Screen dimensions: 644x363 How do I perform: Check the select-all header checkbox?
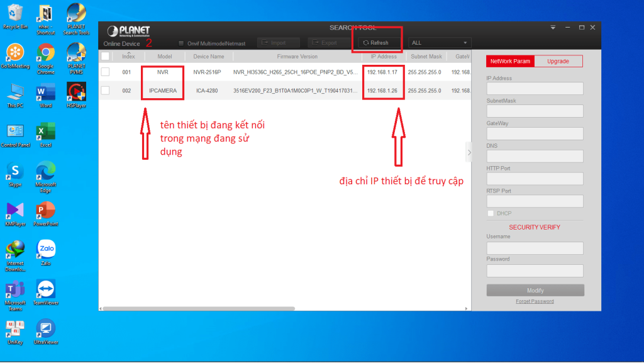tap(106, 56)
